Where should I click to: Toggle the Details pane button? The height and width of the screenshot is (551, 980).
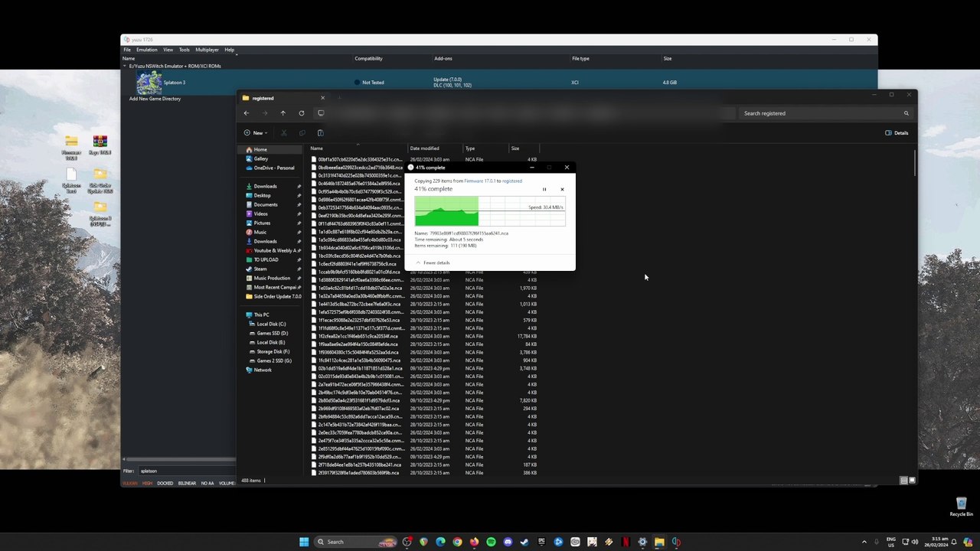[897, 133]
